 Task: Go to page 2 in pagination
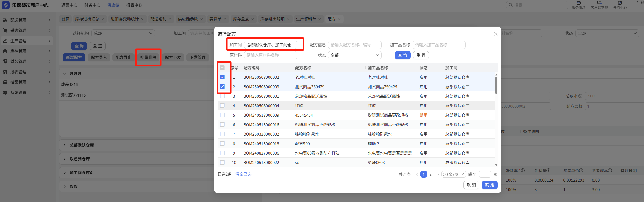click(431, 174)
